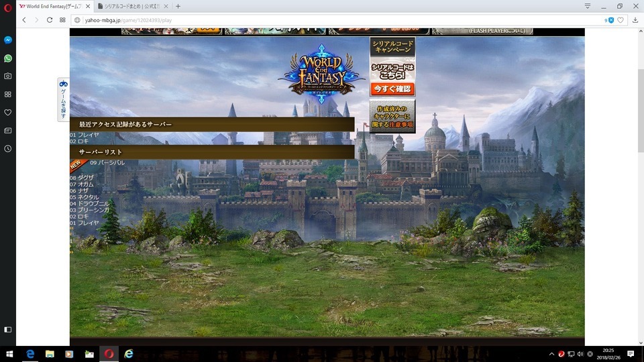Click the page vertical scrollbar thumb

pos(641,111)
